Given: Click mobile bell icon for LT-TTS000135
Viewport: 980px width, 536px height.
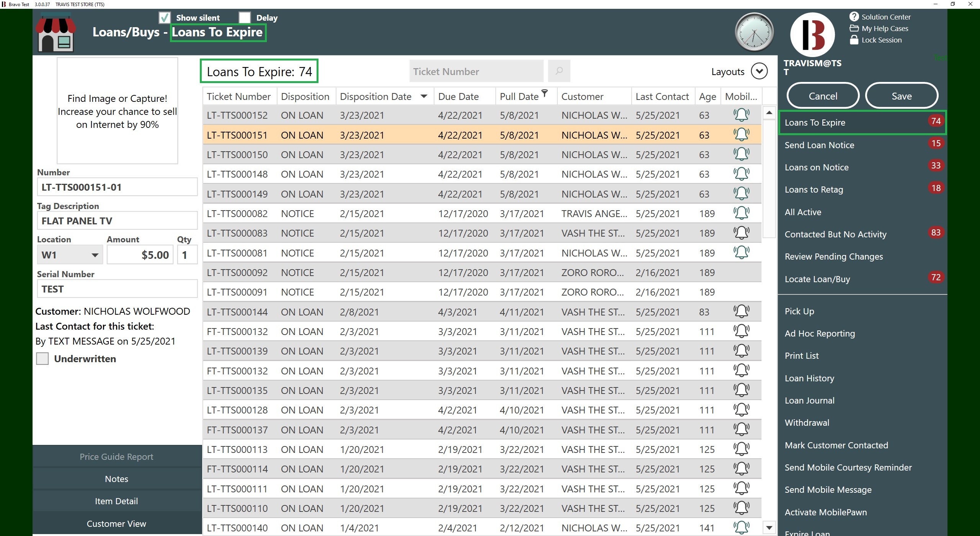Looking at the screenshot, I should (x=741, y=390).
